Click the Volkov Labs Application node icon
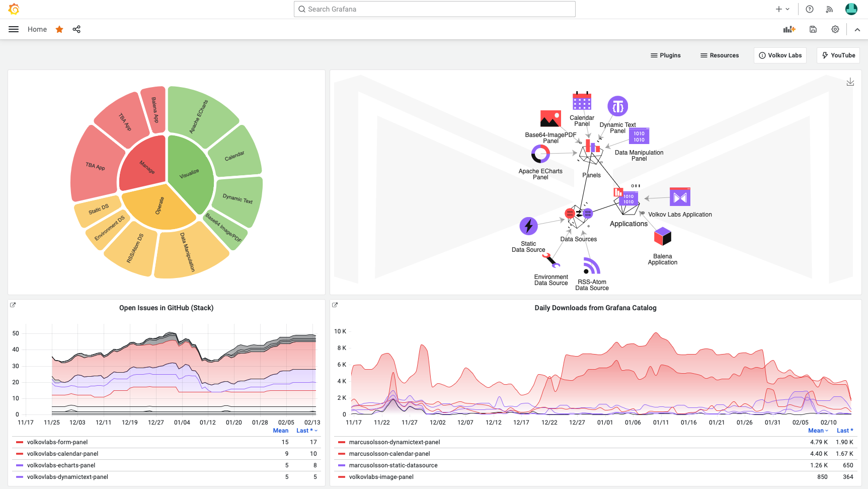The image size is (868, 489). [680, 197]
